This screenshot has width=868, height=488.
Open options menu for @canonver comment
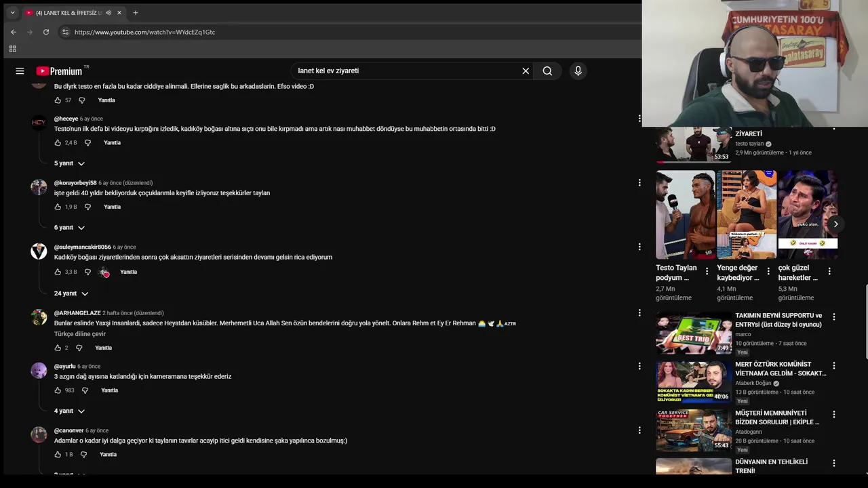tap(639, 430)
